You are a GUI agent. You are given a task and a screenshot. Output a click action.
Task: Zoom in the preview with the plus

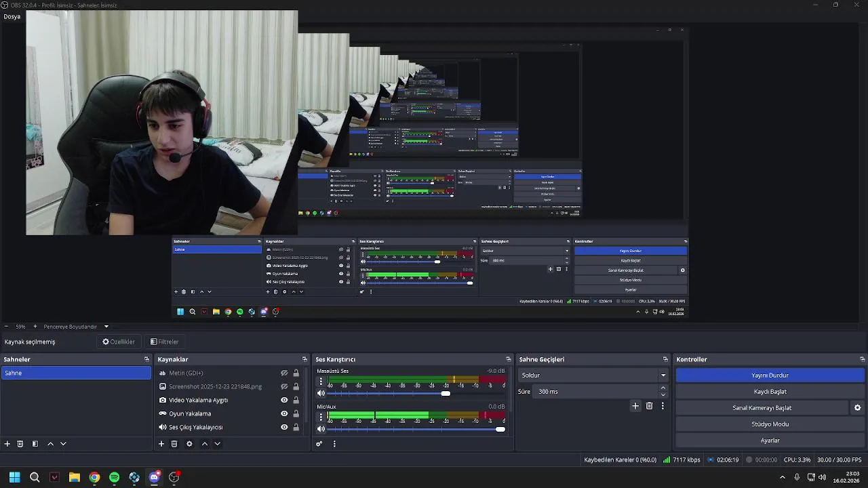pyautogui.click(x=35, y=327)
